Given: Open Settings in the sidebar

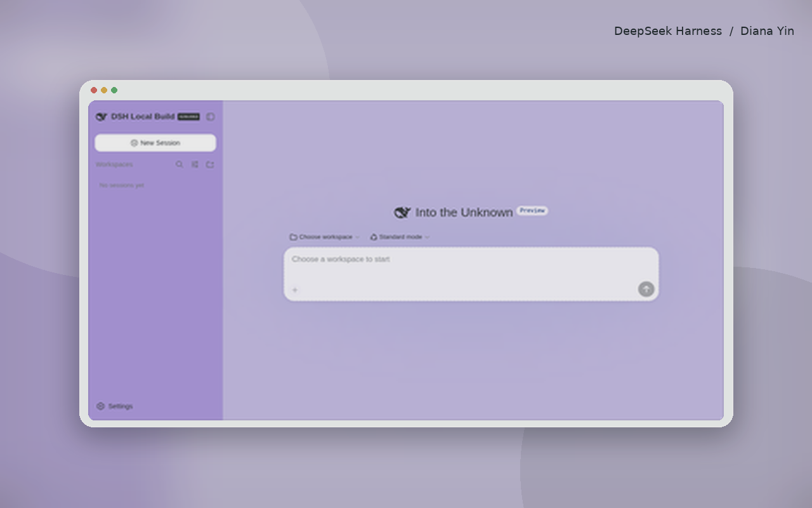Looking at the screenshot, I should click(115, 406).
